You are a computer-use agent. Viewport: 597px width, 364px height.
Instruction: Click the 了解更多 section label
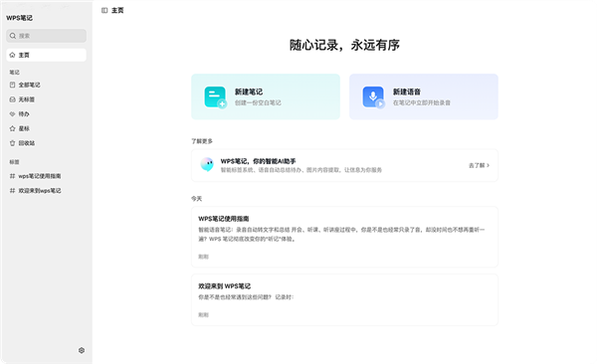point(202,141)
